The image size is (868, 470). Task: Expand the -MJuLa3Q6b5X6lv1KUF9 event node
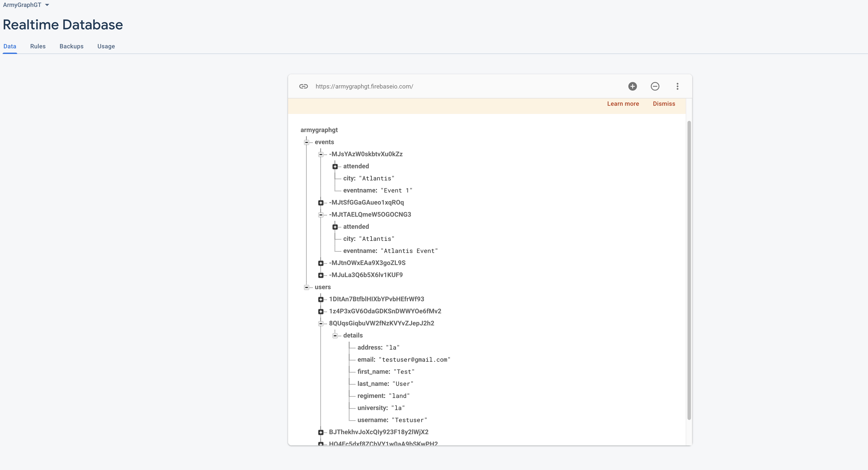pyautogui.click(x=321, y=275)
